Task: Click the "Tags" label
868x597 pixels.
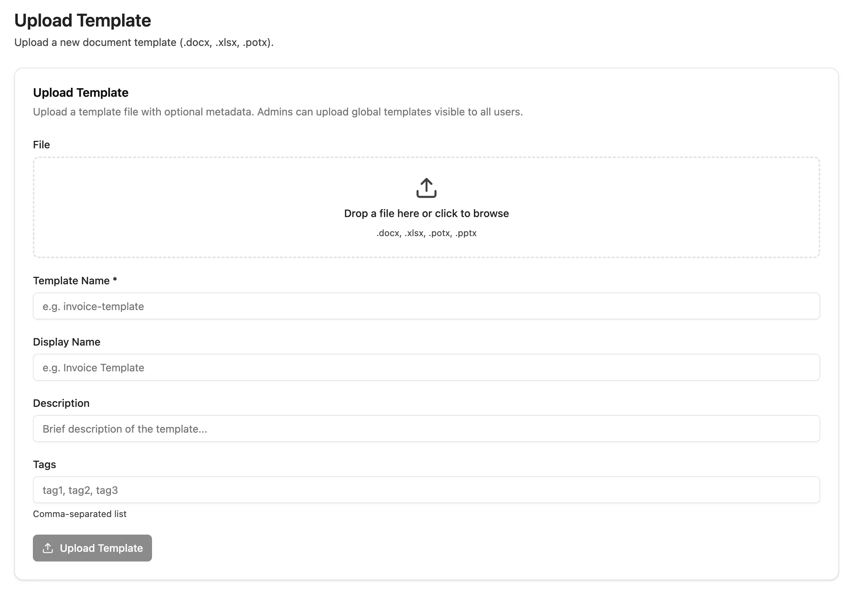Action: (44, 465)
